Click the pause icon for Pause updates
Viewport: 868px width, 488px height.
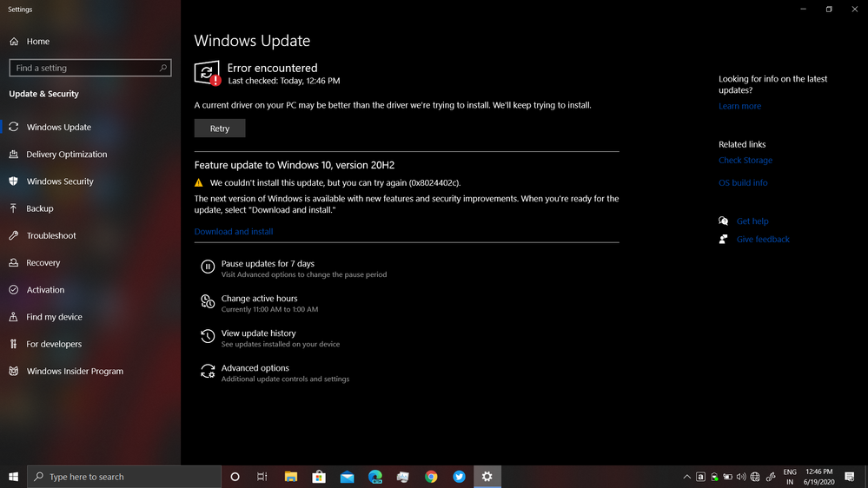point(208,267)
